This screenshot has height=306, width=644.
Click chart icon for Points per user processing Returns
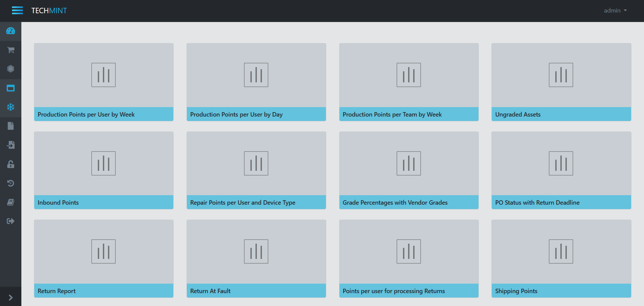coord(409,251)
